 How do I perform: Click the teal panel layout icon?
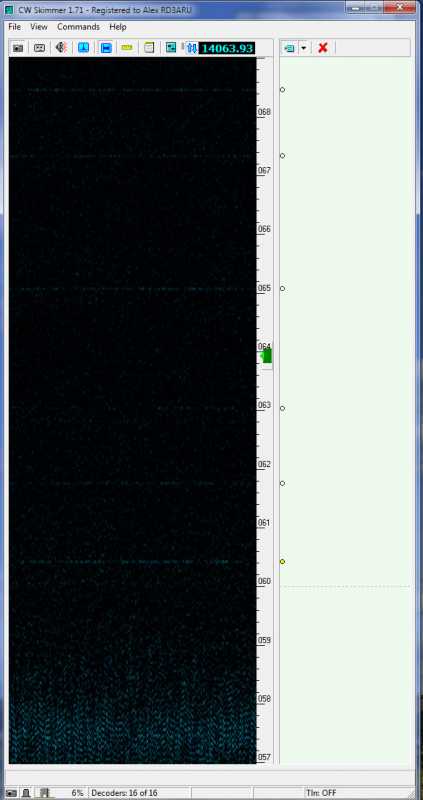171,48
